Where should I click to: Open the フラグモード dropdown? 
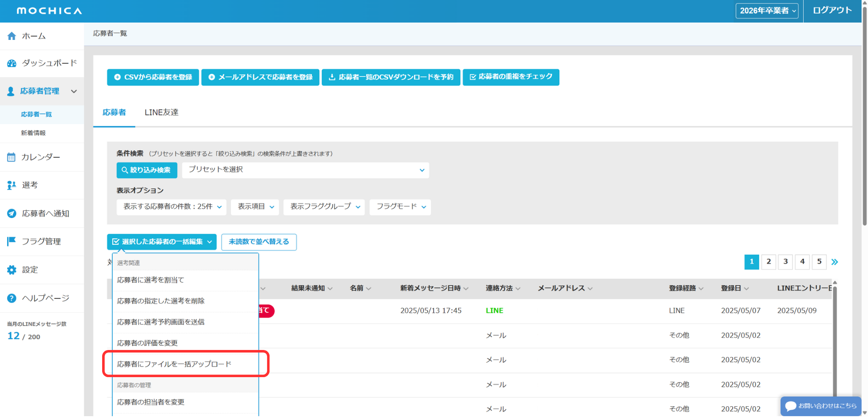(x=400, y=207)
